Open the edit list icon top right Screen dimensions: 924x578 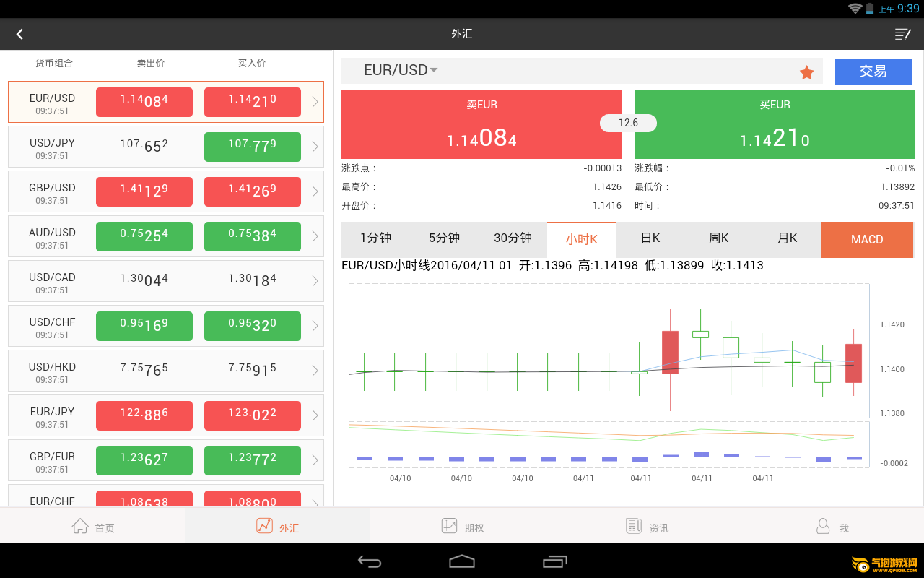click(902, 34)
